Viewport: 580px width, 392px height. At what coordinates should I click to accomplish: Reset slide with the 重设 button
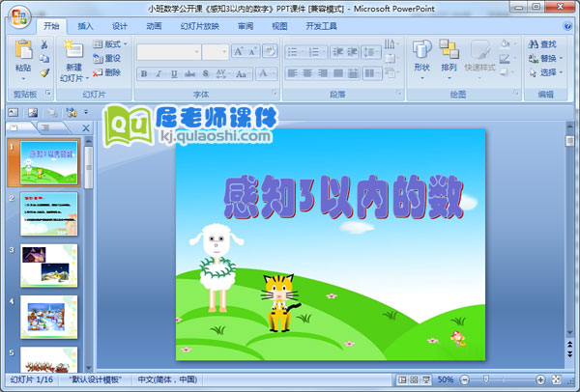[x=107, y=58]
